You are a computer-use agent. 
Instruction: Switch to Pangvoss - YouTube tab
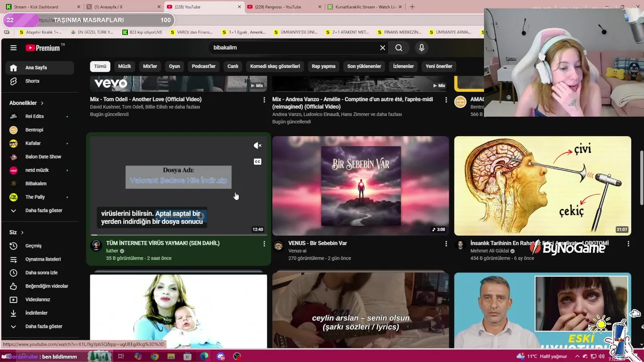284,7
